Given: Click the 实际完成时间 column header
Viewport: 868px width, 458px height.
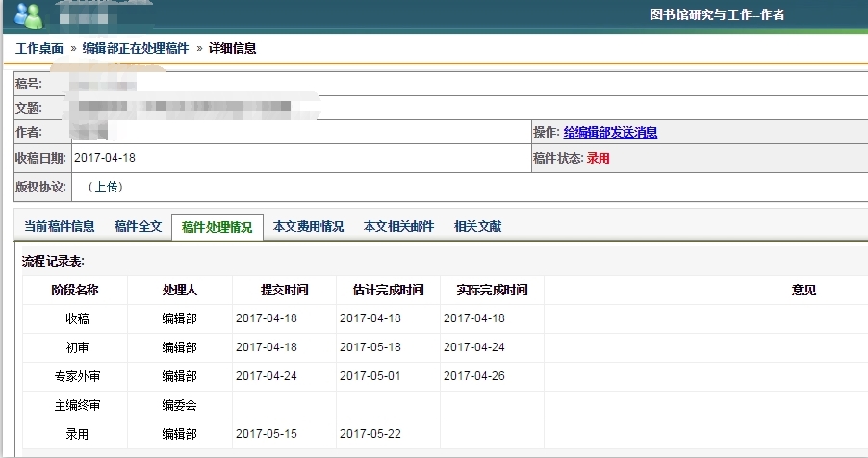Looking at the screenshot, I should pyautogui.click(x=492, y=290).
